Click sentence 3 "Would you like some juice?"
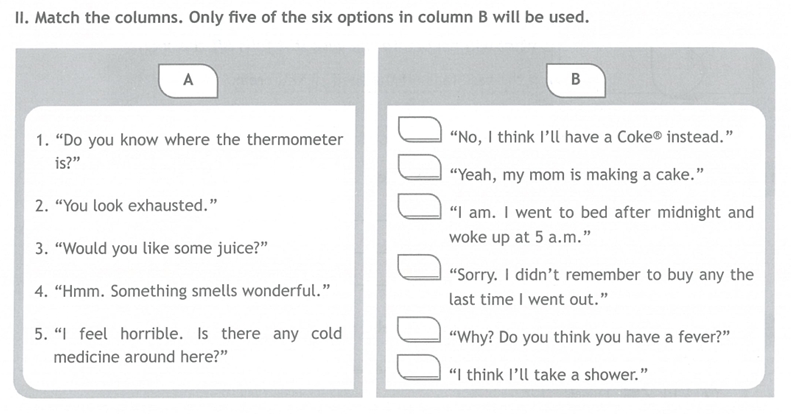The width and height of the screenshot is (791, 414). tap(151, 249)
